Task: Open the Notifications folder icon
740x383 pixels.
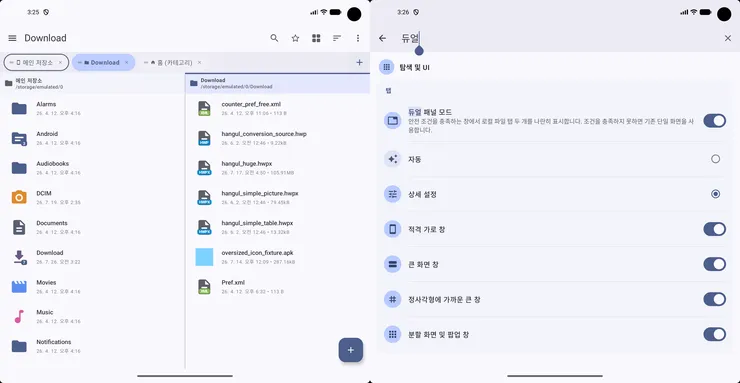Action: click(x=19, y=346)
